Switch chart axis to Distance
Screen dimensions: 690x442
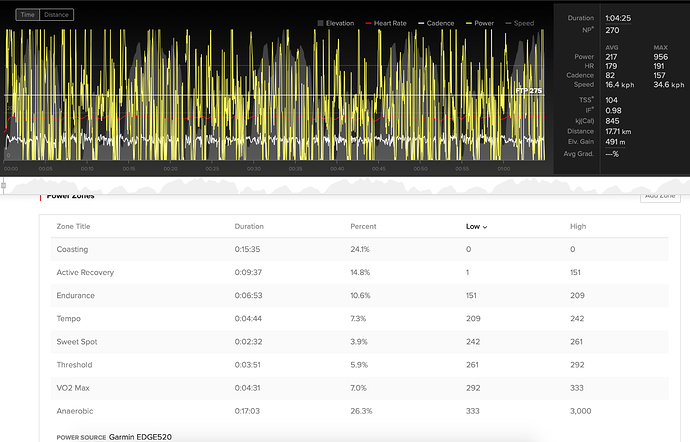56,15
